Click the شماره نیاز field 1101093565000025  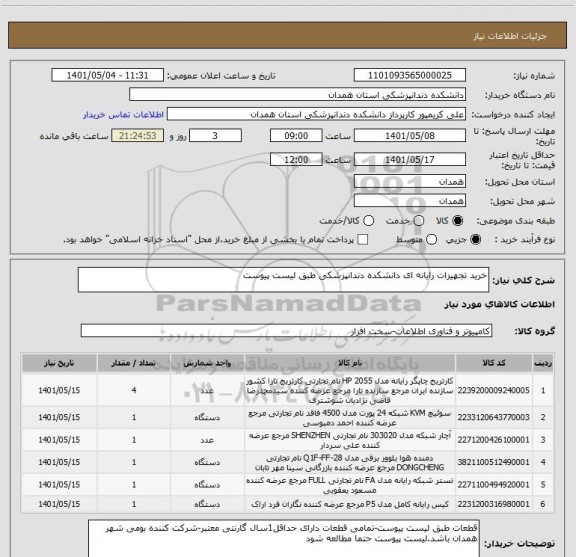tap(410, 75)
